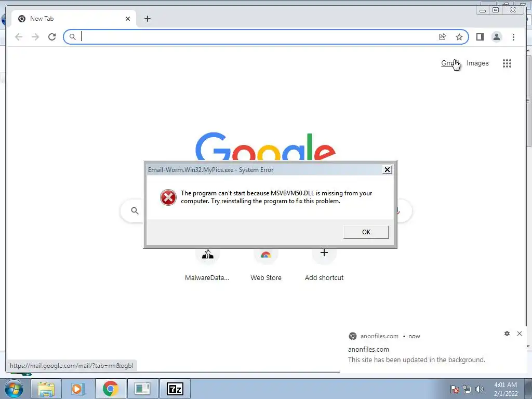Open Chrome's three-dot menu
The image size is (532, 399).
pos(513,37)
